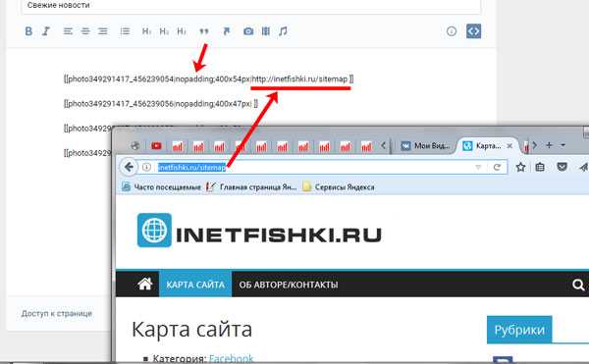
Task: Toggle italic formatting in wiki editor
Action: (x=46, y=31)
